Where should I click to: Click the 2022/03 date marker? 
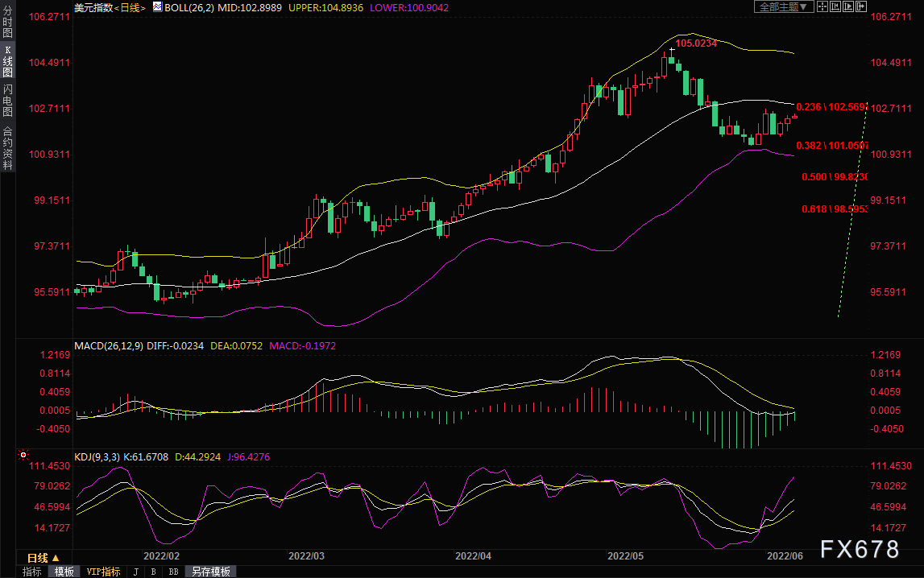[x=306, y=556]
